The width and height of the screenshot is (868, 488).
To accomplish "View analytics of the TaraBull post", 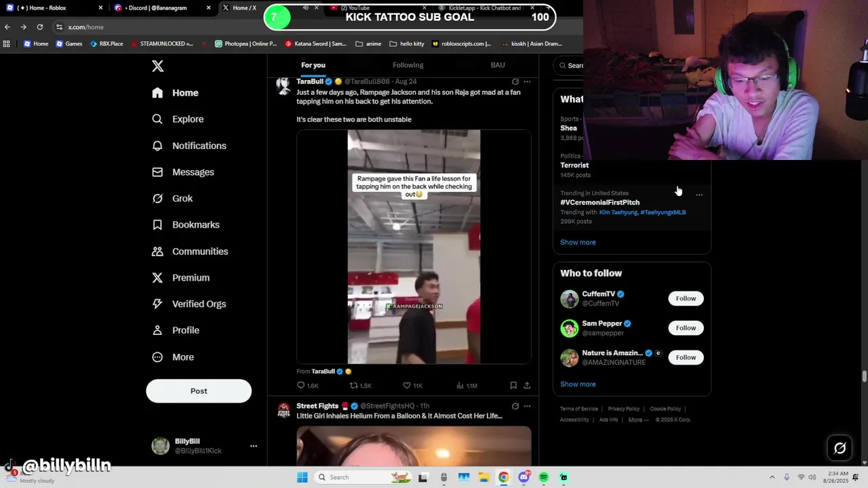I will pos(467,386).
